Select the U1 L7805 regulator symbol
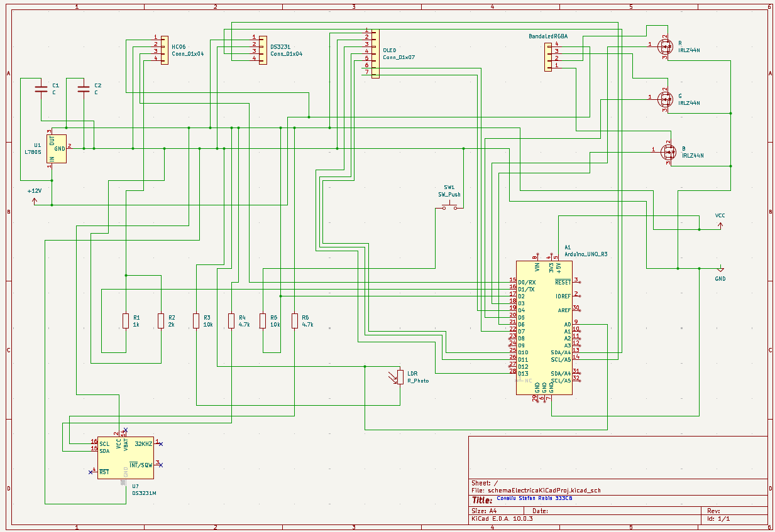Image resolution: width=775 pixels, height=532 pixels. pos(56,149)
